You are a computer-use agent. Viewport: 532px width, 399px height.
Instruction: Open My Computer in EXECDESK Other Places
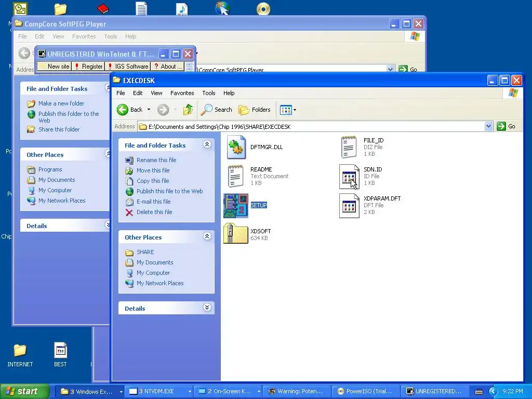point(153,273)
